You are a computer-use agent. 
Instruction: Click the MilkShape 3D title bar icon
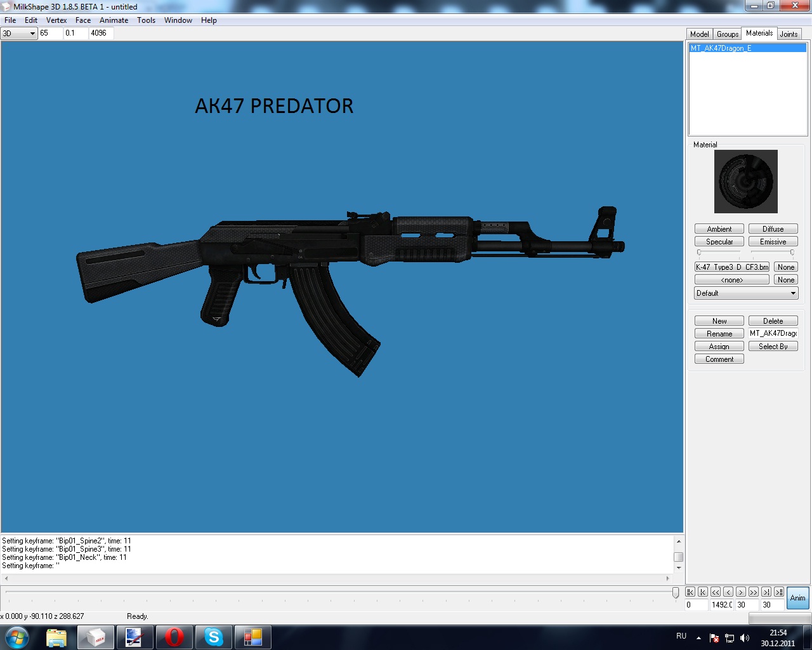(7, 6)
